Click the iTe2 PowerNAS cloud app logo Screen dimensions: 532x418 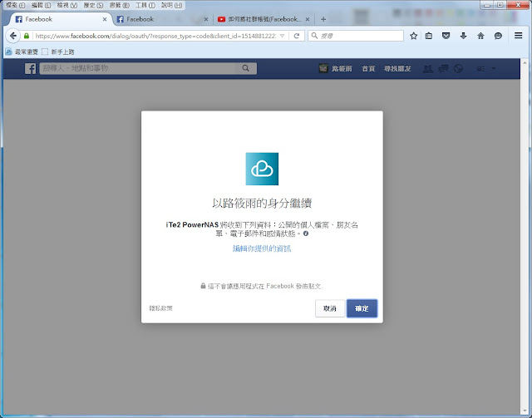[x=262, y=169]
